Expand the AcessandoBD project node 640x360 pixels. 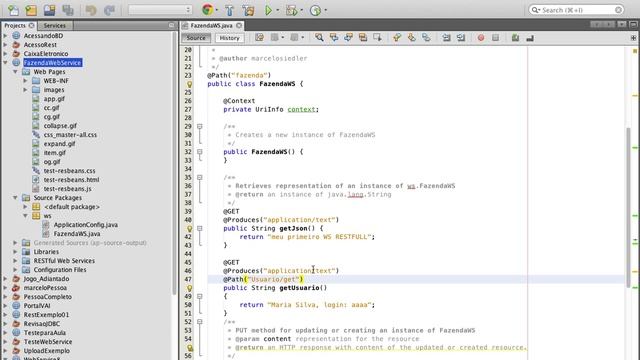pos(5,36)
